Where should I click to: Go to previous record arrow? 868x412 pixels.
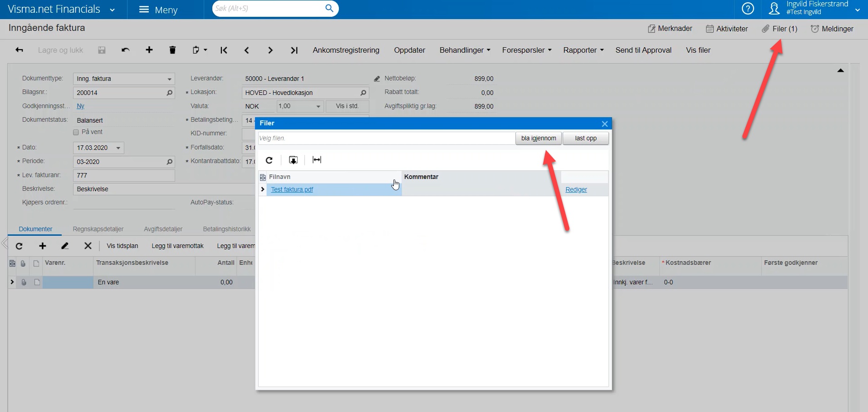point(247,50)
